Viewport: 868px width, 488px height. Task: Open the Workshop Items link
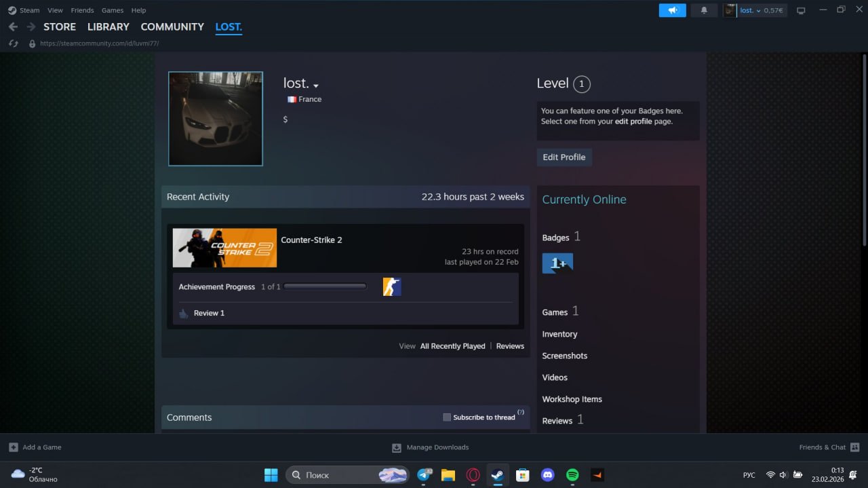click(x=572, y=399)
